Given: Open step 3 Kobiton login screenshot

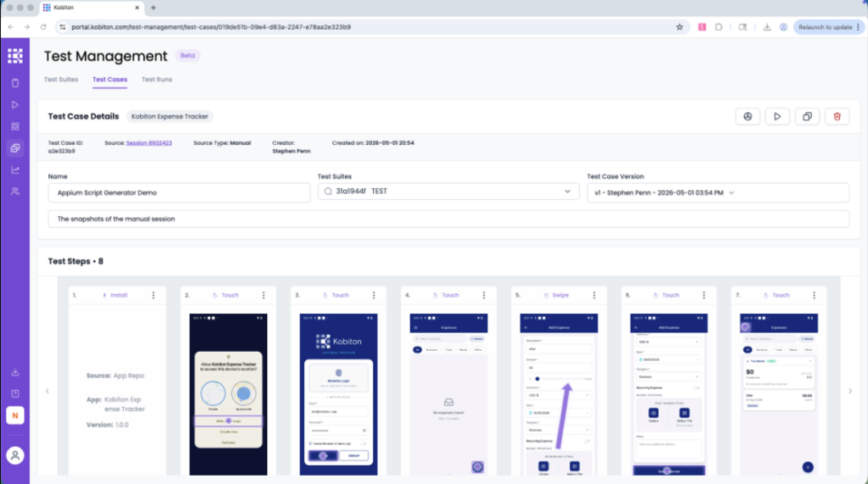Looking at the screenshot, I should (x=338, y=394).
